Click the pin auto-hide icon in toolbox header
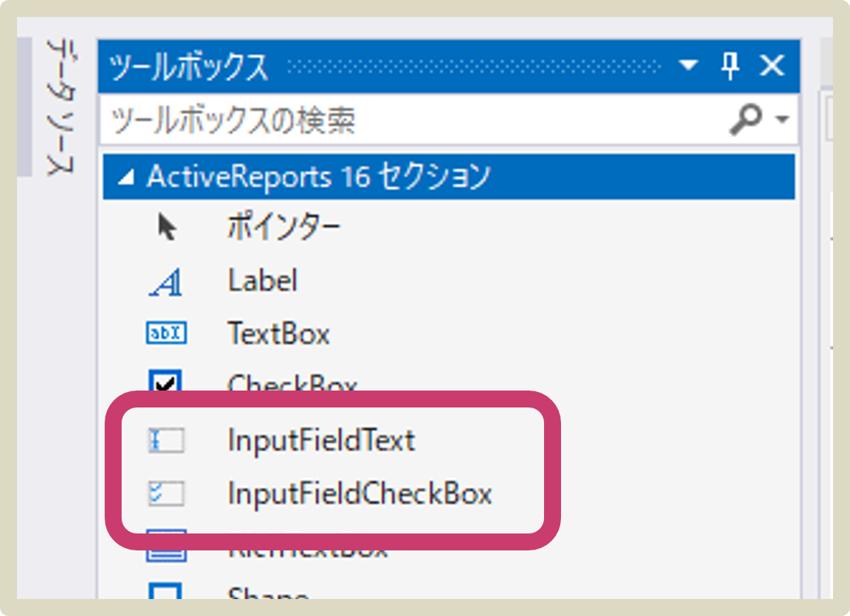 pos(730,66)
